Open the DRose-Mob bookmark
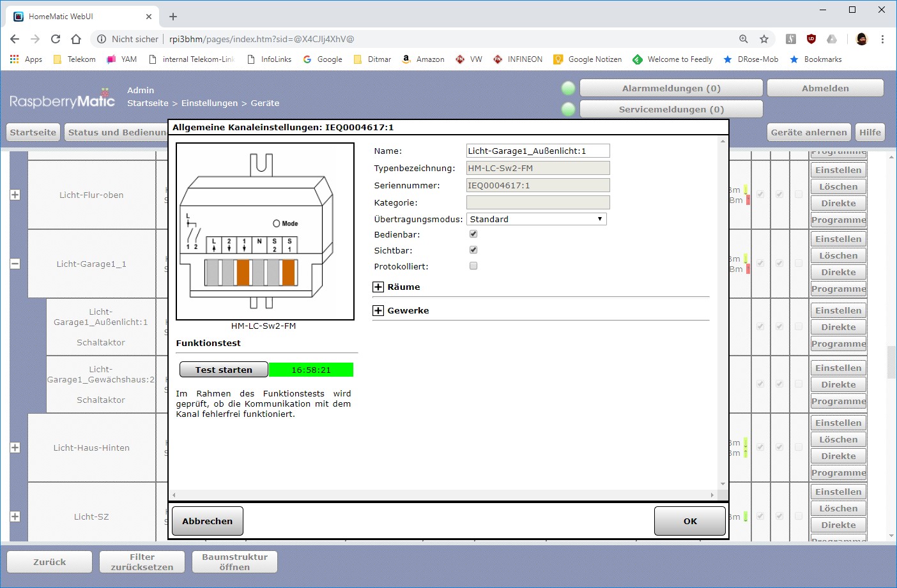897x588 pixels. (751, 59)
